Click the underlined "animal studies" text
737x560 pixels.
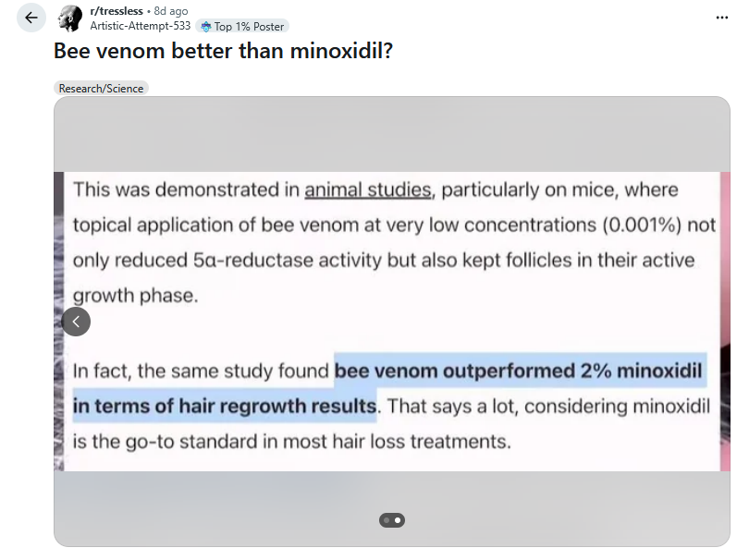(x=368, y=189)
